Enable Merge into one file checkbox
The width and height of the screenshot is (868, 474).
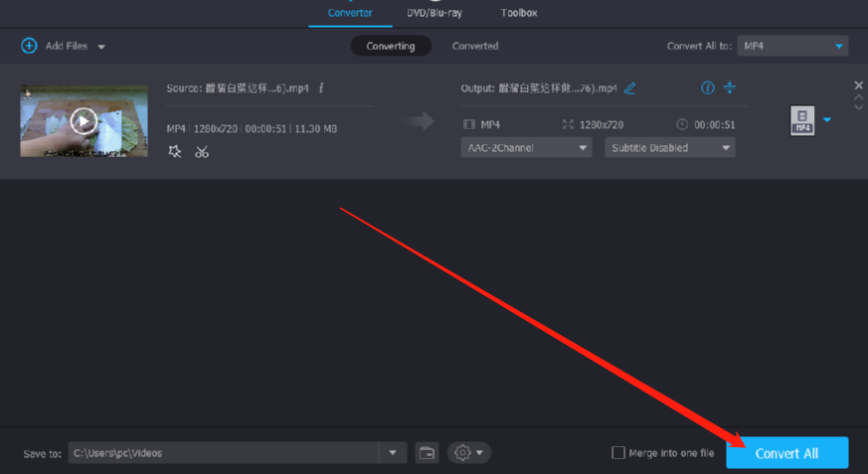(618, 453)
